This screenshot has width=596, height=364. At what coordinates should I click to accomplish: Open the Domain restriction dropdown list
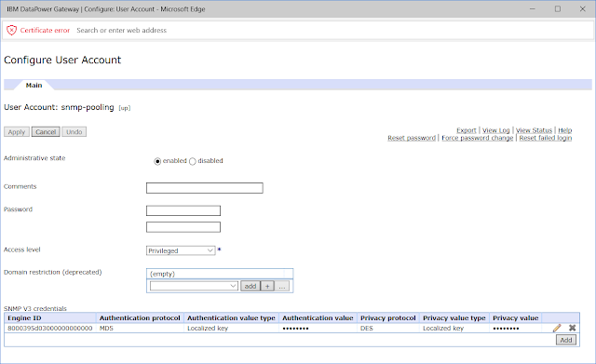tap(194, 286)
